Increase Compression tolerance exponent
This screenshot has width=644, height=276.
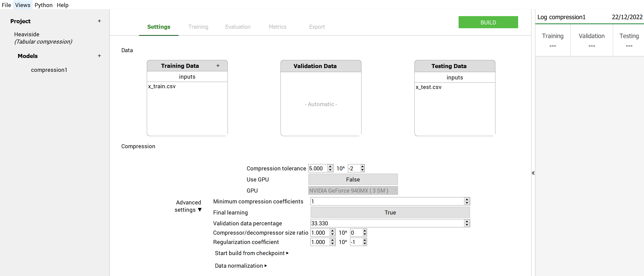click(362, 166)
